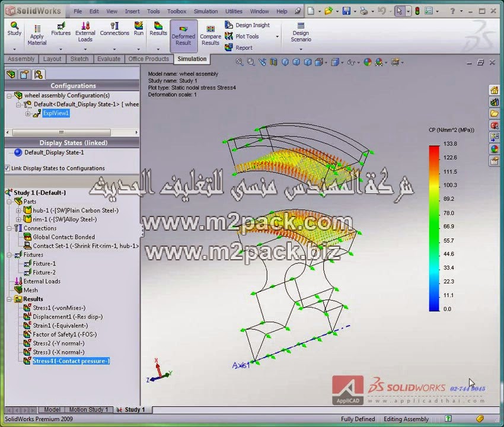The width and height of the screenshot is (504, 427).
Task: Click the Connections tool icon
Action: pyautogui.click(x=114, y=28)
